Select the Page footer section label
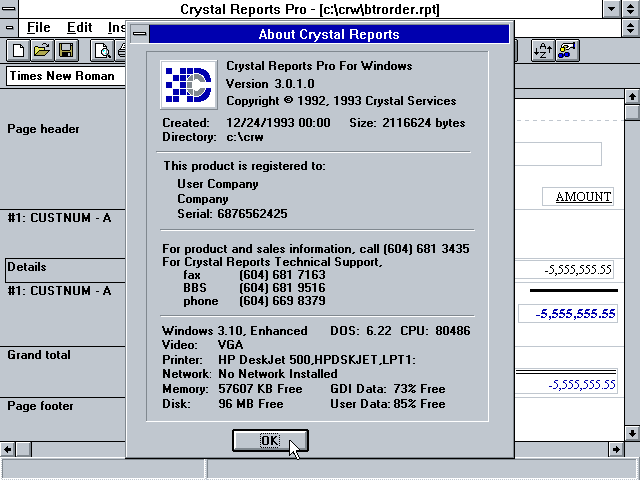Viewport: 640px width, 480px height. pos(40,406)
